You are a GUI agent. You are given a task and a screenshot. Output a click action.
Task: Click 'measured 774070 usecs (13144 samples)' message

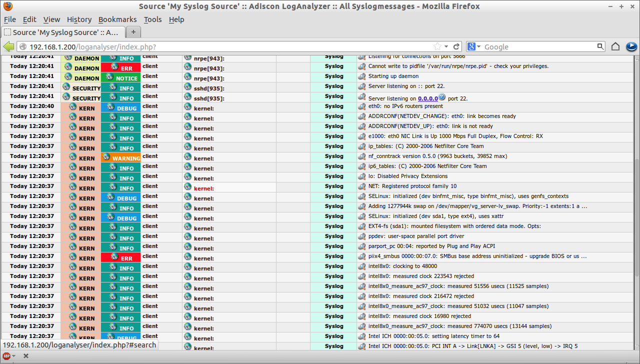point(460,326)
